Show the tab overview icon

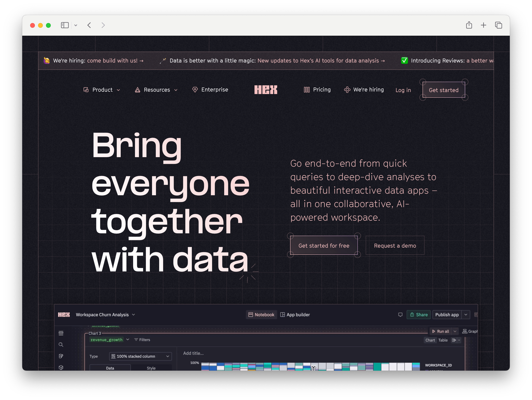click(x=499, y=25)
